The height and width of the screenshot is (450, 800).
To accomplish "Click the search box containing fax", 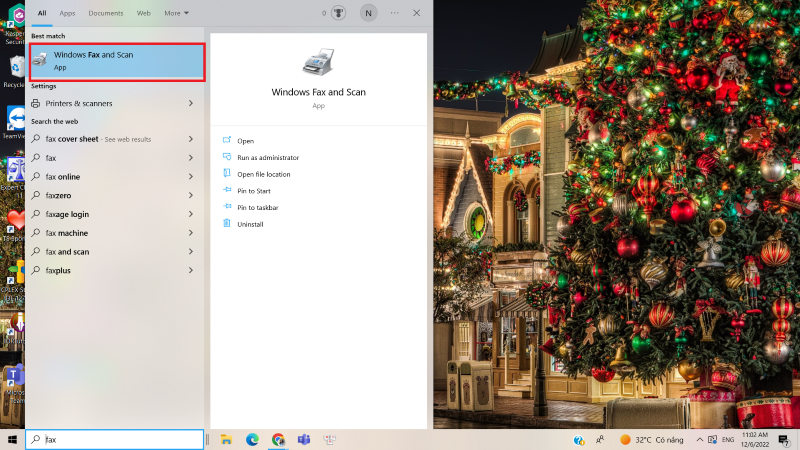I will point(115,439).
